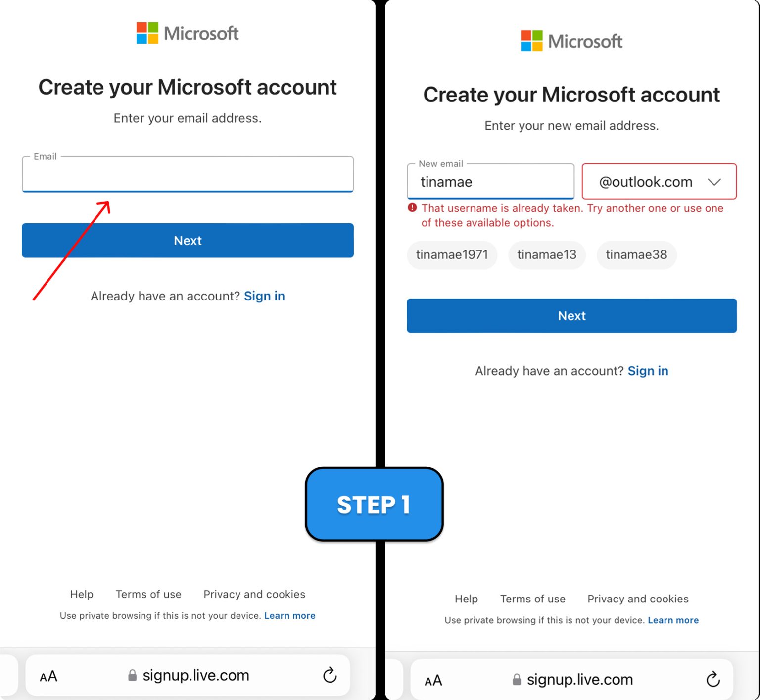This screenshot has width=760, height=700.
Task: Click the Next button on the left page
Action: pos(188,241)
